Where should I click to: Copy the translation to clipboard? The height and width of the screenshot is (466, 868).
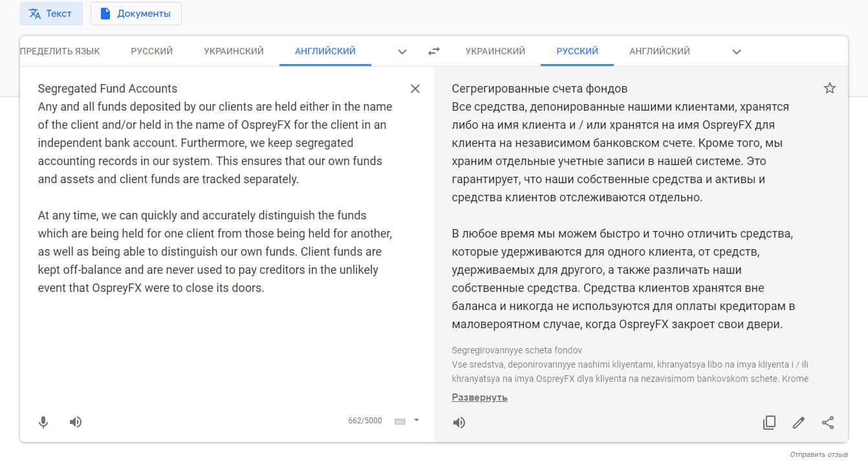click(769, 423)
